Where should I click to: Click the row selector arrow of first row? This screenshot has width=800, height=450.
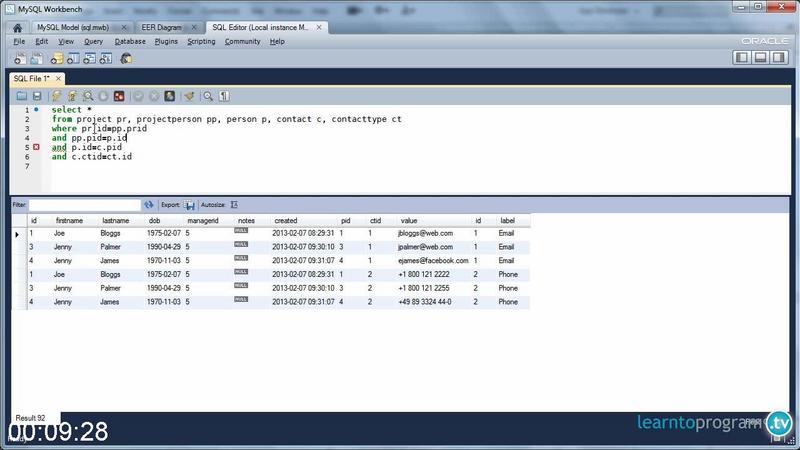17,234
